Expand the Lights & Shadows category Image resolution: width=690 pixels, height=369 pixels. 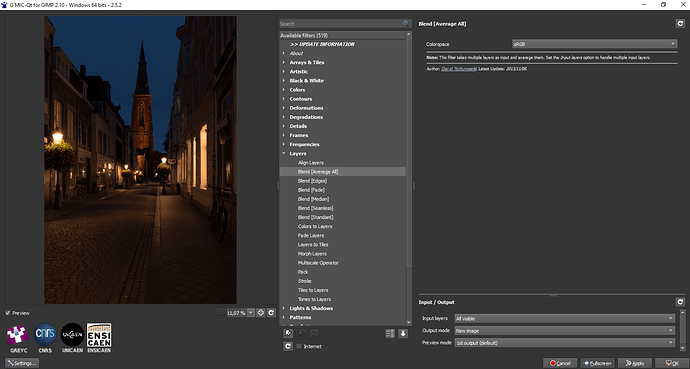click(x=284, y=308)
